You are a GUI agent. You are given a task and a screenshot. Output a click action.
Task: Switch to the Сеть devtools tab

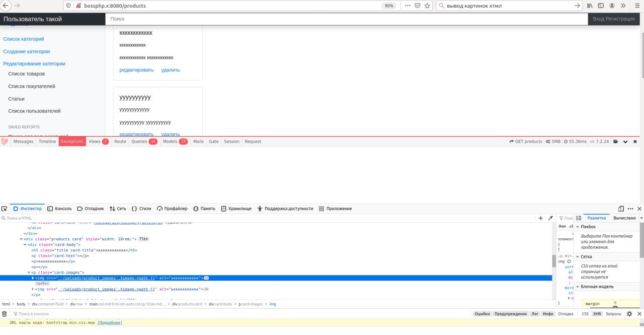[118, 209]
